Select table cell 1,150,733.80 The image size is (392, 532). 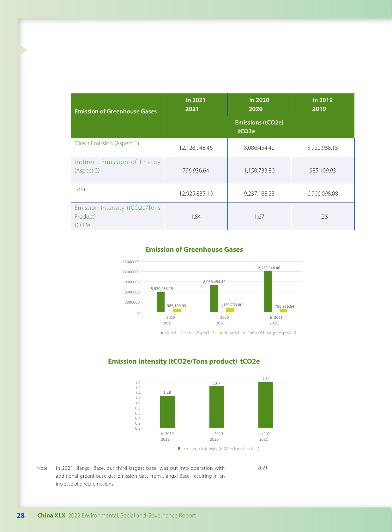tap(259, 171)
